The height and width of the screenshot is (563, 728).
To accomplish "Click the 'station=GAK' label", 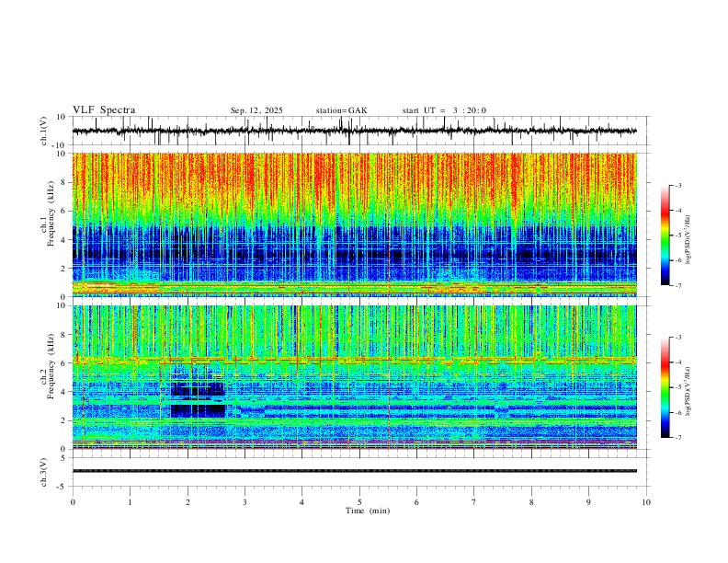I will [341, 110].
